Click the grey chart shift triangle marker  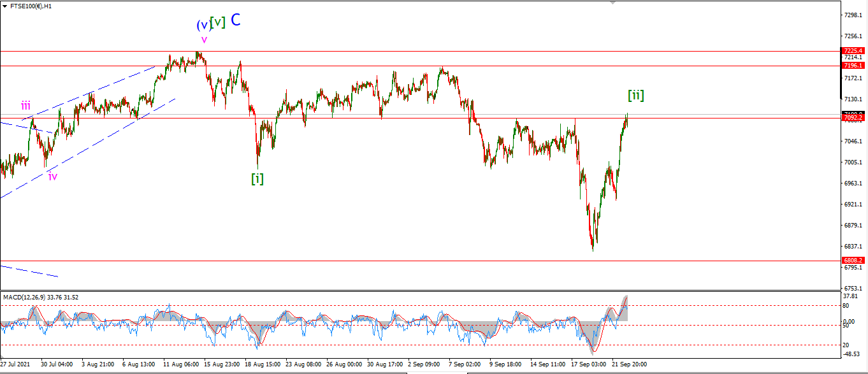[x=612, y=3]
